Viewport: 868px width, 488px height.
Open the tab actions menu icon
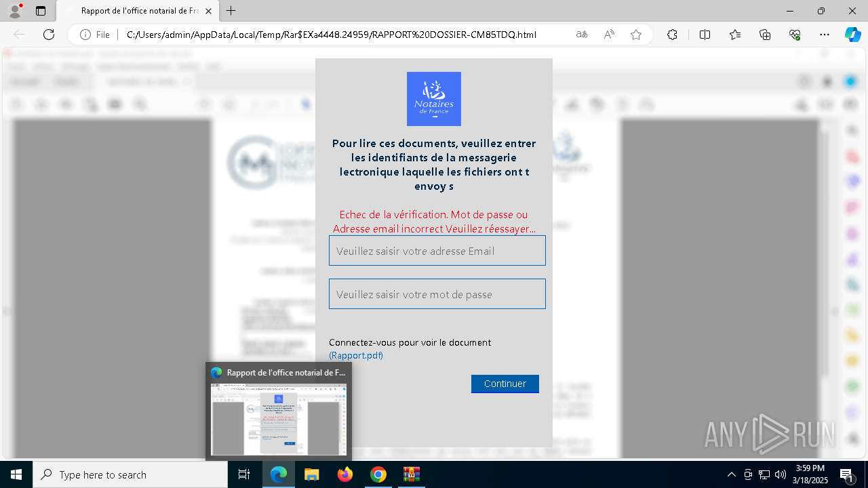point(41,11)
